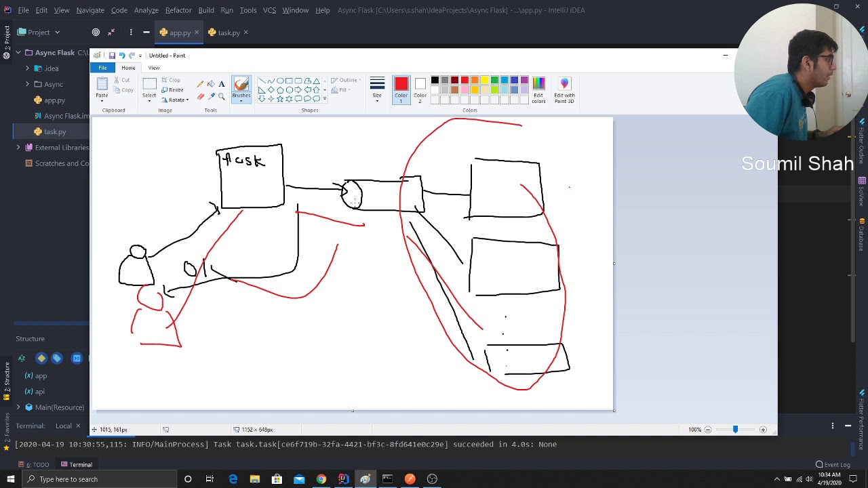Image resolution: width=868 pixels, height=488 pixels.
Task: Click the taskbar clock and date
Action: coord(829,479)
